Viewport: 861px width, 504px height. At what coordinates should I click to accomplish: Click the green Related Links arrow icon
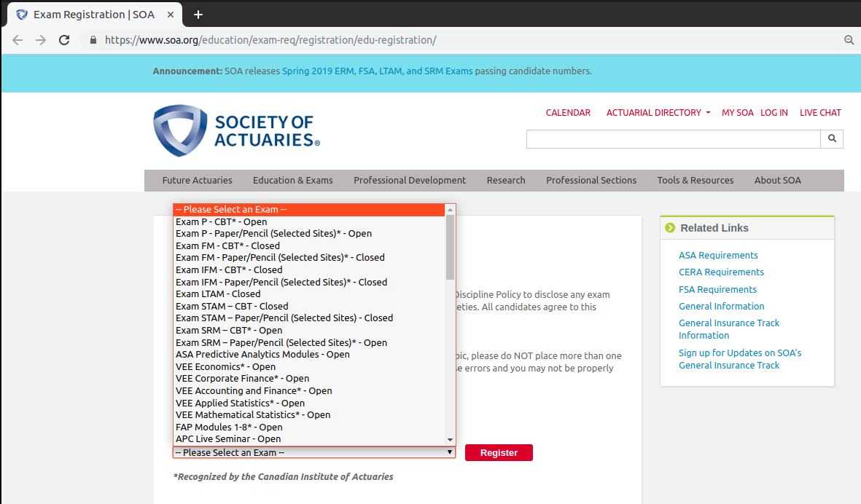coord(670,227)
